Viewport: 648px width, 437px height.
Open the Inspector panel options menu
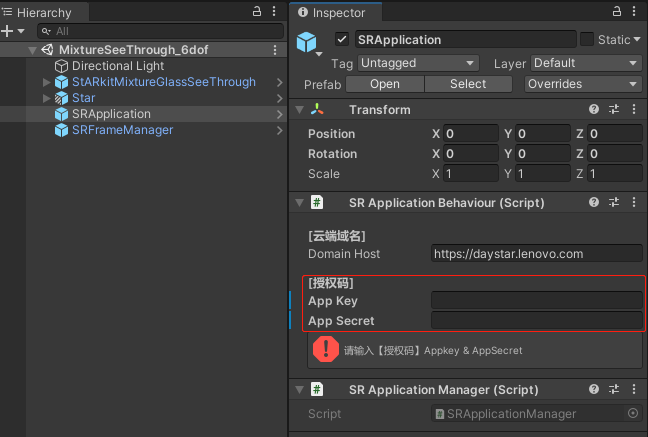pos(634,12)
